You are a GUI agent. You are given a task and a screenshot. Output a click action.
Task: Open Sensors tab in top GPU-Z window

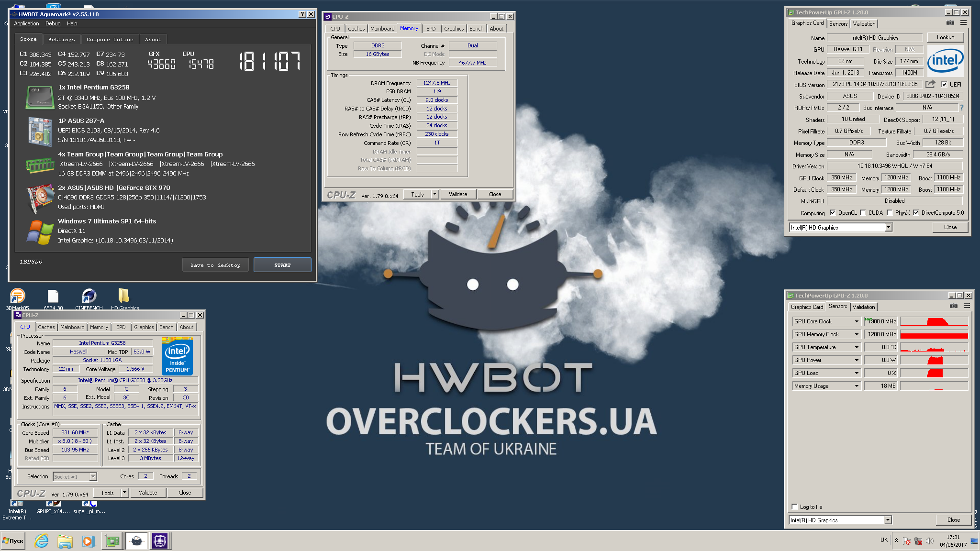(838, 24)
